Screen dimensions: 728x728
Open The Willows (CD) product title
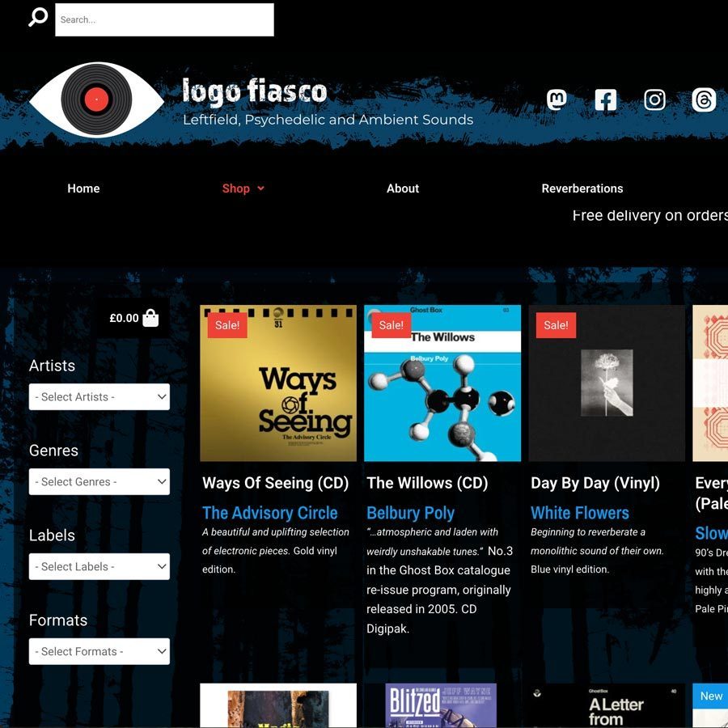pyautogui.click(x=427, y=484)
